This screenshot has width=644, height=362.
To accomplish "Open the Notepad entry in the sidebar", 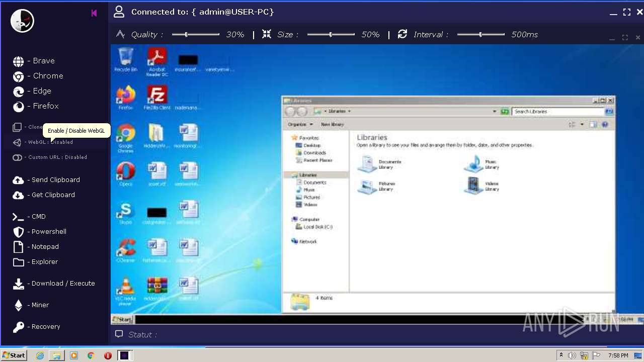I will [36, 247].
